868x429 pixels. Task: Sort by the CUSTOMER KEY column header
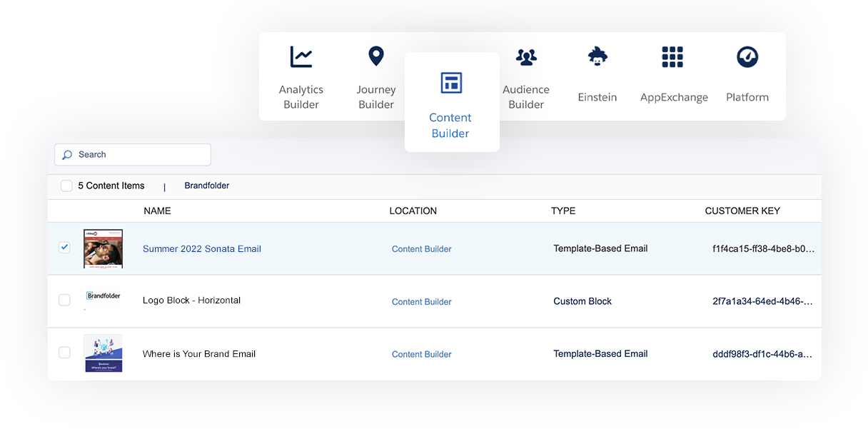[x=742, y=211]
